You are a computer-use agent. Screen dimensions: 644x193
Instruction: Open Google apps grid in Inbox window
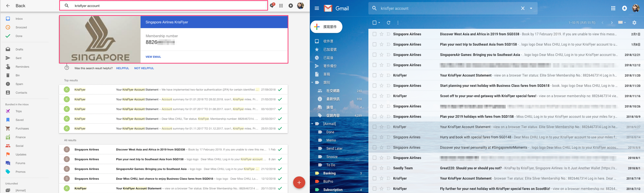pos(281,6)
